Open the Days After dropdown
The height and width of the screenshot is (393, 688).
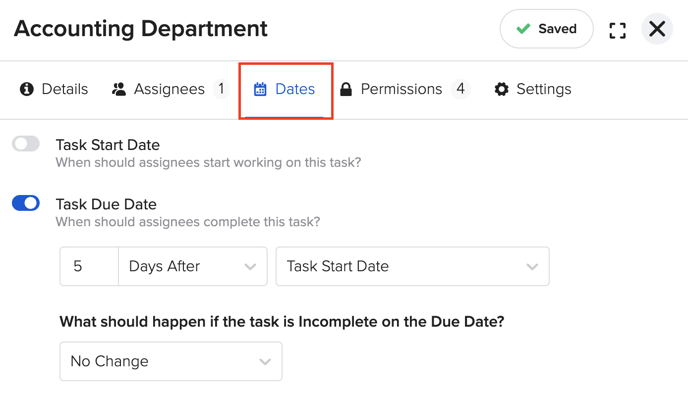click(x=193, y=266)
